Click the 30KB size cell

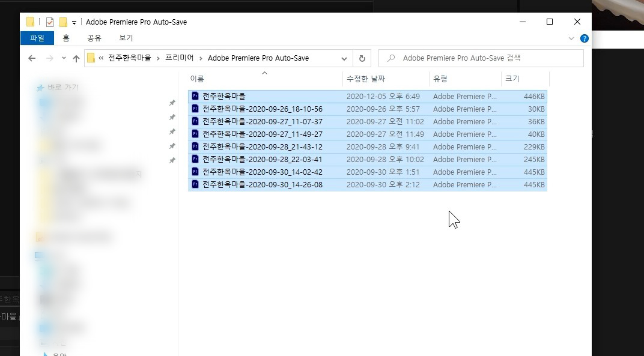[x=536, y=109]
